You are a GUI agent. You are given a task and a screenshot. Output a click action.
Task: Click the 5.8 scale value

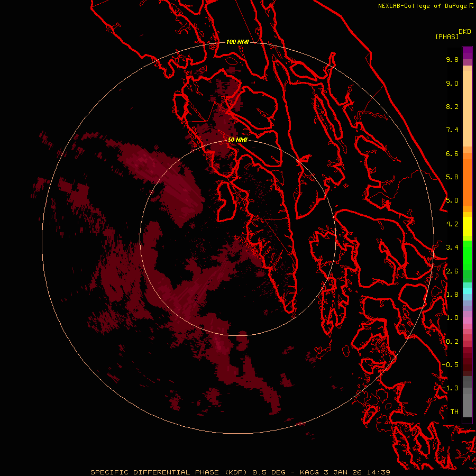(452, 177)
